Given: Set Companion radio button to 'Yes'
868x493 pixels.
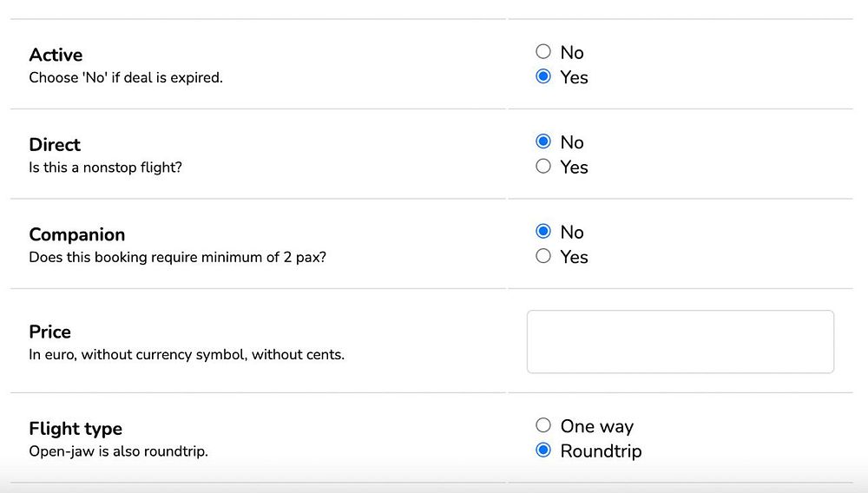Looking at the screenshot, I should 543,257.
